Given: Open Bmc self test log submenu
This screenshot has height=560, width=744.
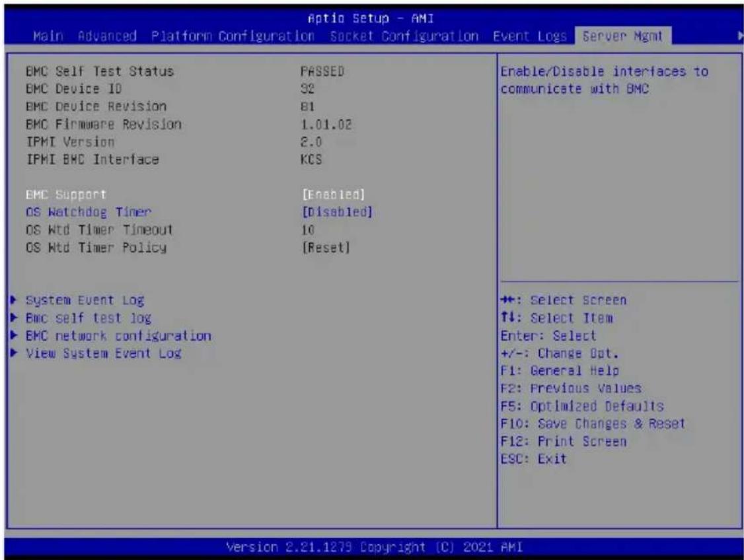Looking at the screenshot, I should pos(89,318).
